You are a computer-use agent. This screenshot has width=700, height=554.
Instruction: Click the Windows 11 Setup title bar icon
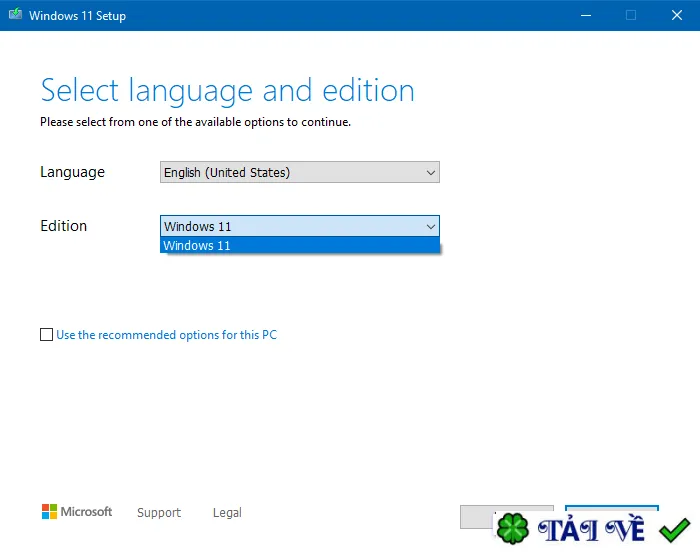point(15,14)
